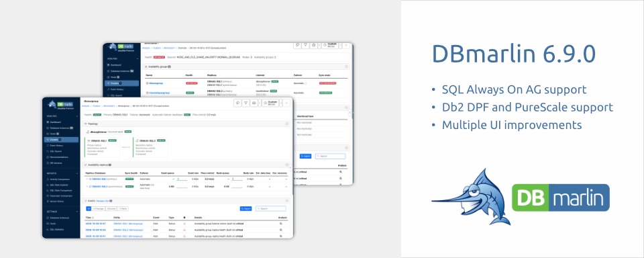Select Clusters in the back window sidebar
This screenshot has width=644, height=258.
(x=121, y=83)
